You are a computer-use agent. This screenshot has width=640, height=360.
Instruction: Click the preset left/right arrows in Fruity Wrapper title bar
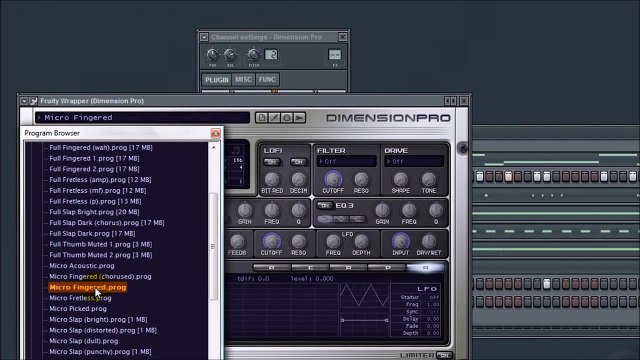(x=451, y=101)
